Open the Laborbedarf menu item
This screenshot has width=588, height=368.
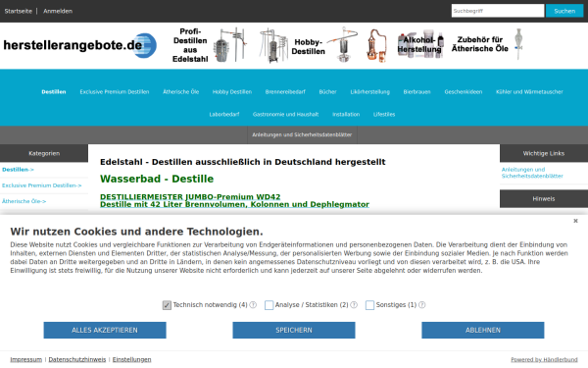tap(224, 115)
